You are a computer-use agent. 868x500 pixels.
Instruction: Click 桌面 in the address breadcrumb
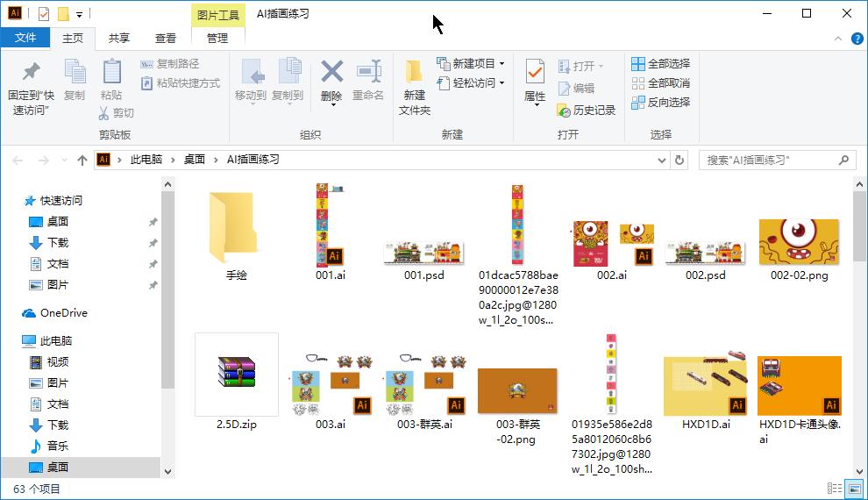click(195, 160)
